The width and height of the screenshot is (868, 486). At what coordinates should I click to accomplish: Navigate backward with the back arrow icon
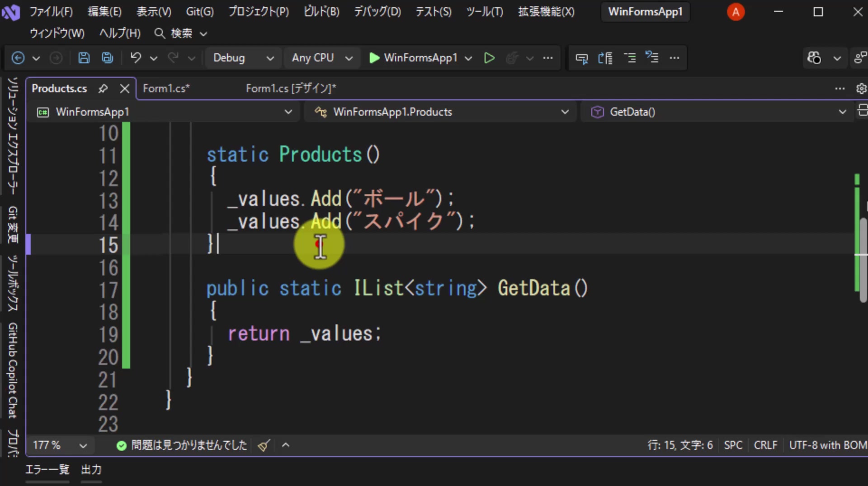click(18, 58)
